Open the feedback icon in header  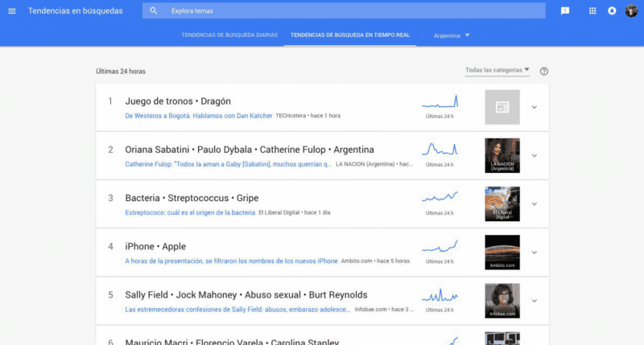(565, 10)
